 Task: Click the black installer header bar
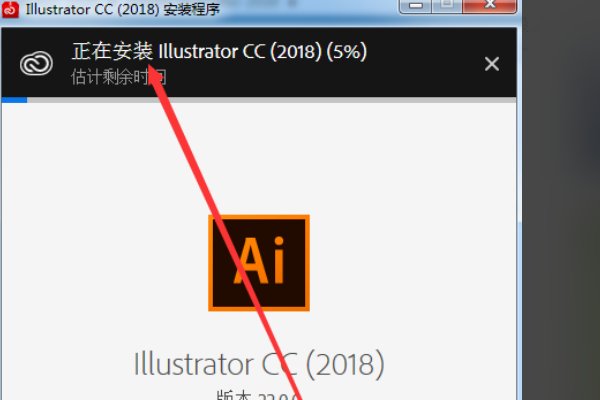tap(259, 62)
